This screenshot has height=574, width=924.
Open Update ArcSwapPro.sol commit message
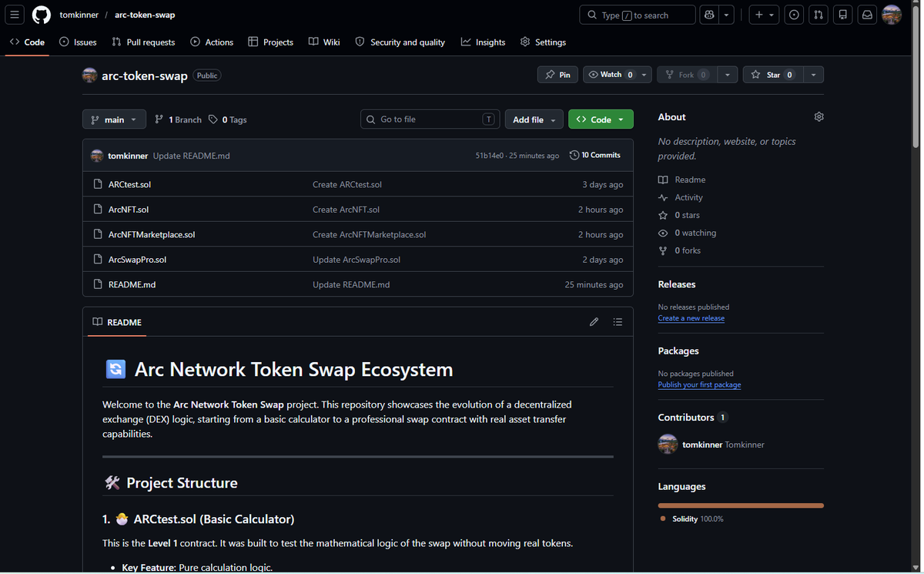pos(357,260)
